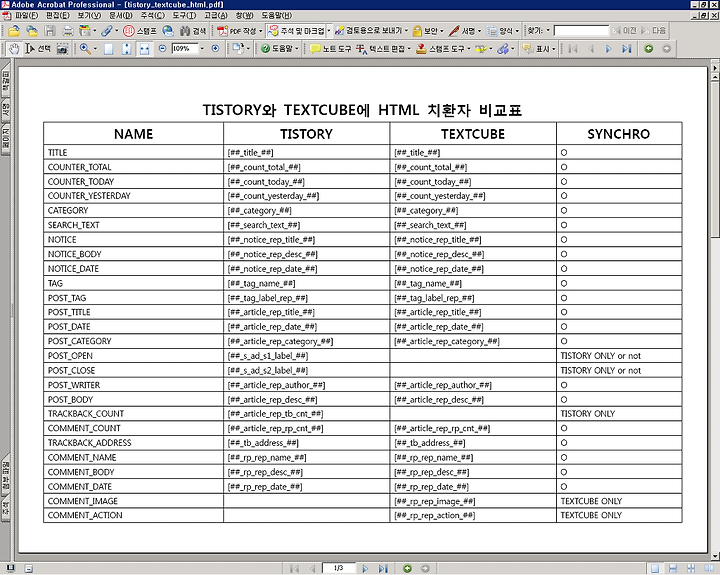720x575 pixels.
Task: Switch to continuous page layout
Action: pyautogui.click(x=673, y=569)
